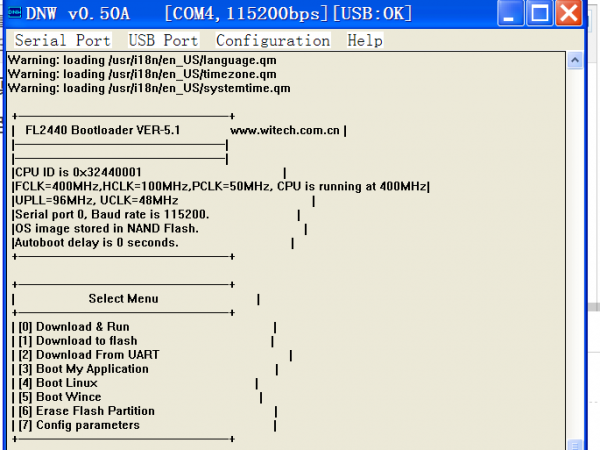This screenshot has width=600, height=450.
Task: Click the "[0] Download & Run" line
Action: pyautogui.click(x=74, y=327)
